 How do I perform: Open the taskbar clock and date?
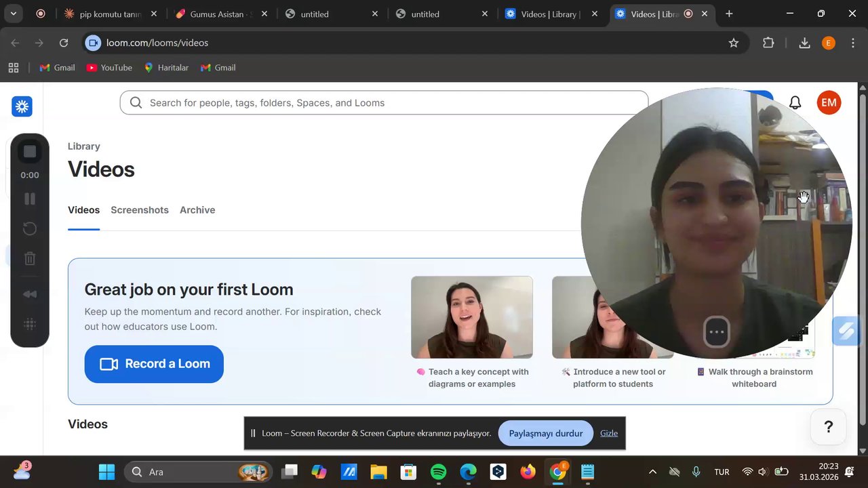(818, 472)
